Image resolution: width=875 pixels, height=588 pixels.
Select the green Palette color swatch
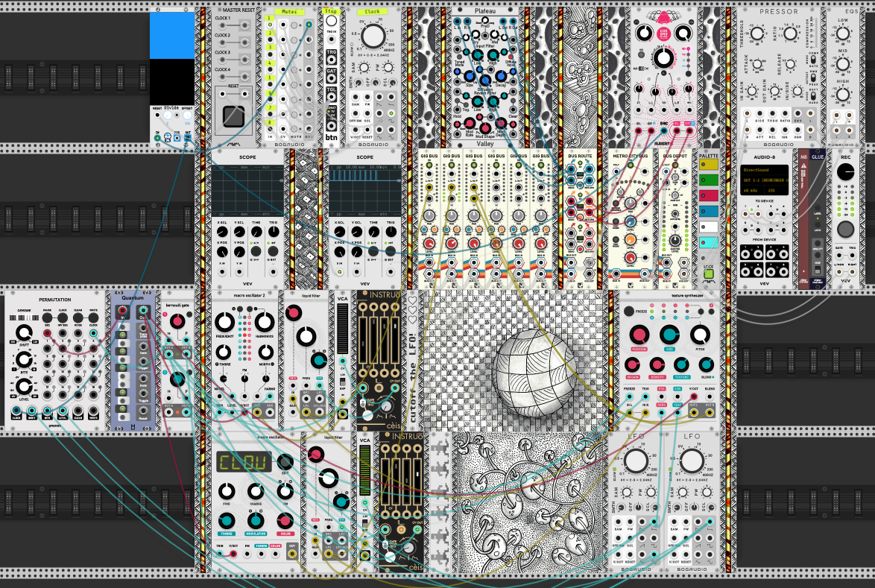708,180
